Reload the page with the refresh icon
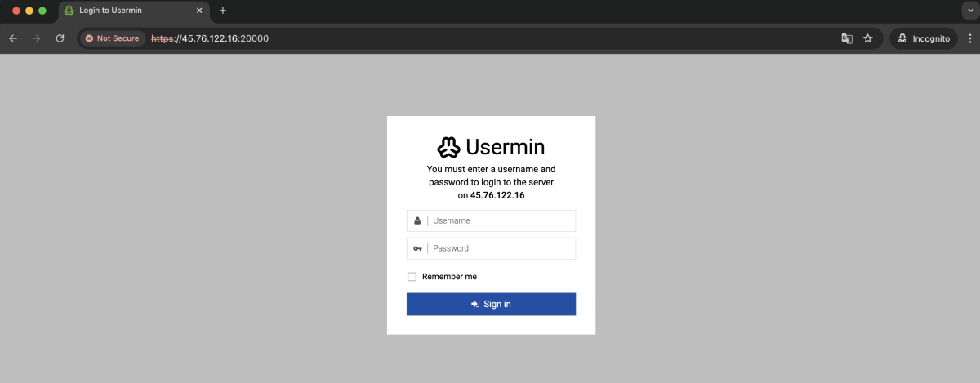This screenshot has height=383, width=980. click(60, 38)
